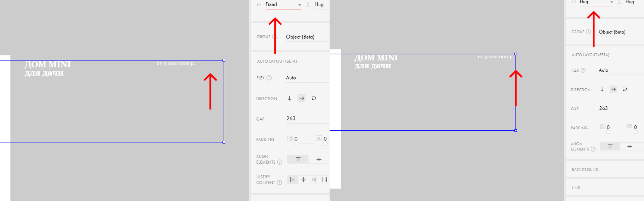Justify content with space between
This screenshot has height=201, width=644.
coord(324,180)
